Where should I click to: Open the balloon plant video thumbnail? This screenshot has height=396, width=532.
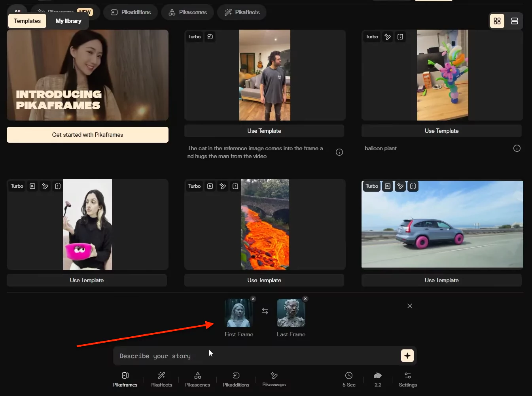coord(443,75)
